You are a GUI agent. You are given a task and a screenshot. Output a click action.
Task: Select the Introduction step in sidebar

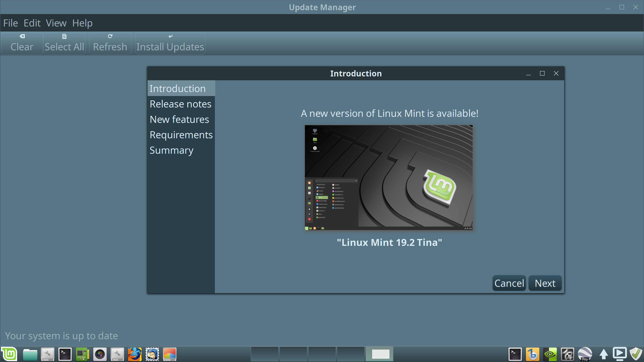181,88
